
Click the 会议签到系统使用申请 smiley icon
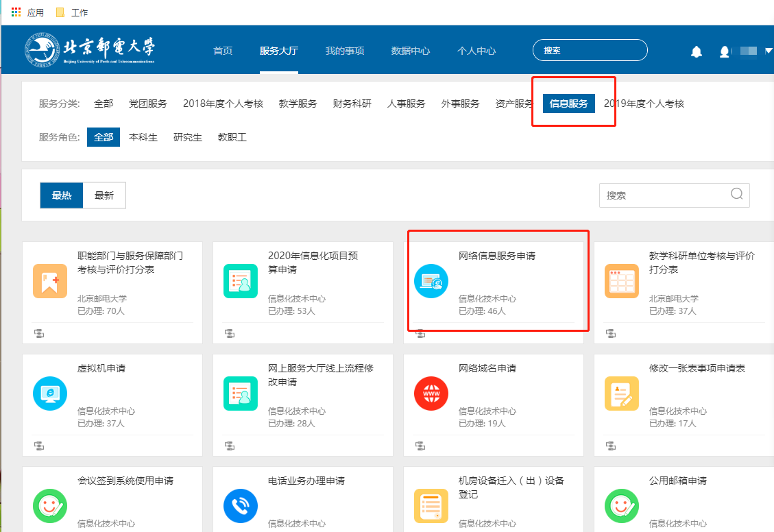click(50, 506)
